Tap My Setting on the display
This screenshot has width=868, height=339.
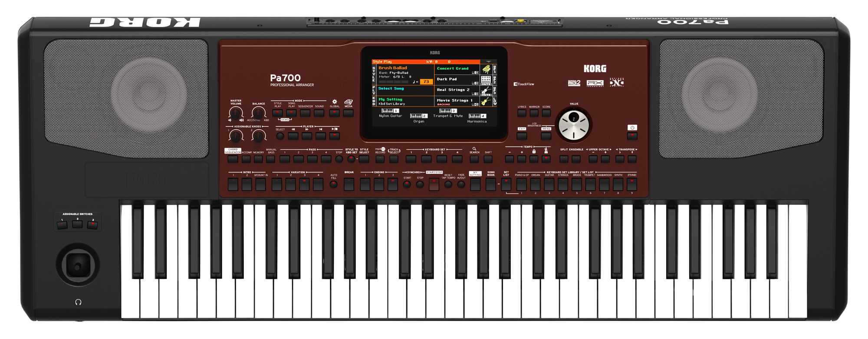click(391, 100)
